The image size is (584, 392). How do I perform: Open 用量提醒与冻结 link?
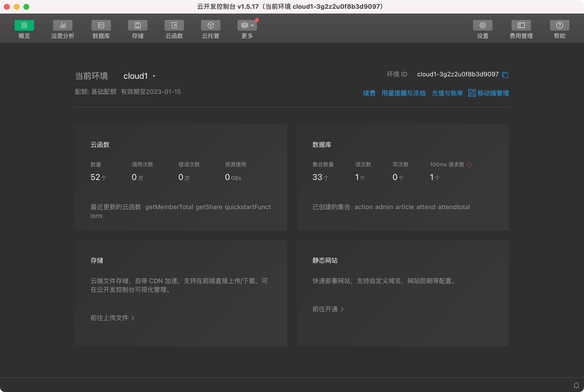point(403,93)
